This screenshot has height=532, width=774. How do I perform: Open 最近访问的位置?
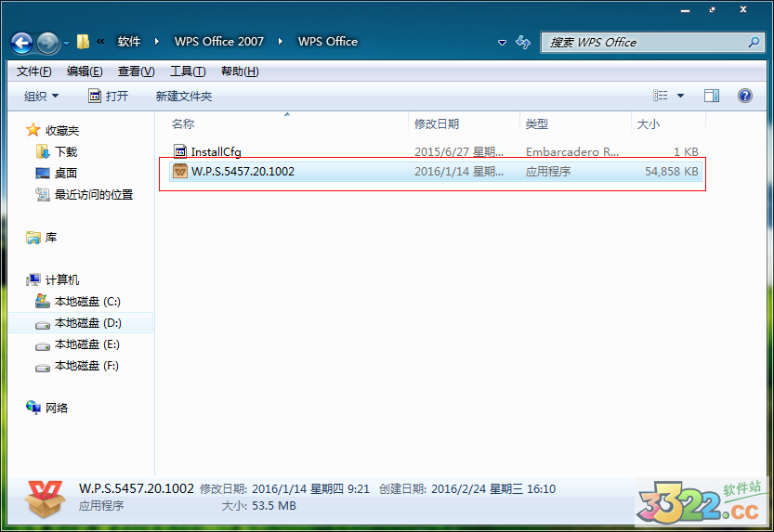coord(94,195)
